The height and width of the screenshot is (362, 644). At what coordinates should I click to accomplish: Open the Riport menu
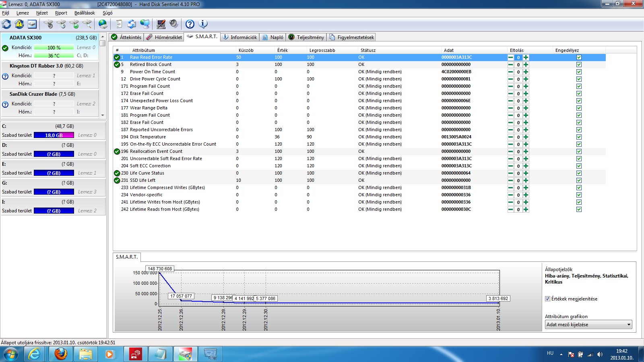(x=61, y=13)
